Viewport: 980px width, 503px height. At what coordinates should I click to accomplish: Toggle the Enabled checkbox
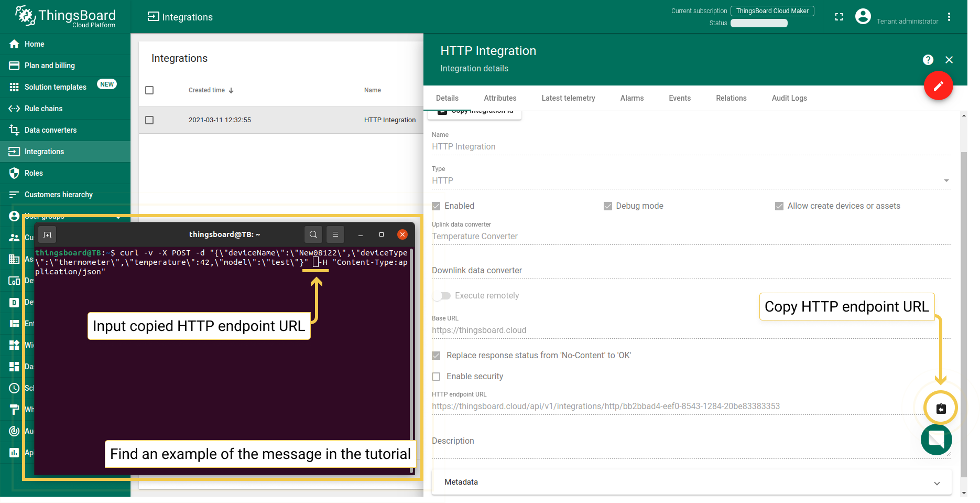pyautogui.click(x=436, y=206)
